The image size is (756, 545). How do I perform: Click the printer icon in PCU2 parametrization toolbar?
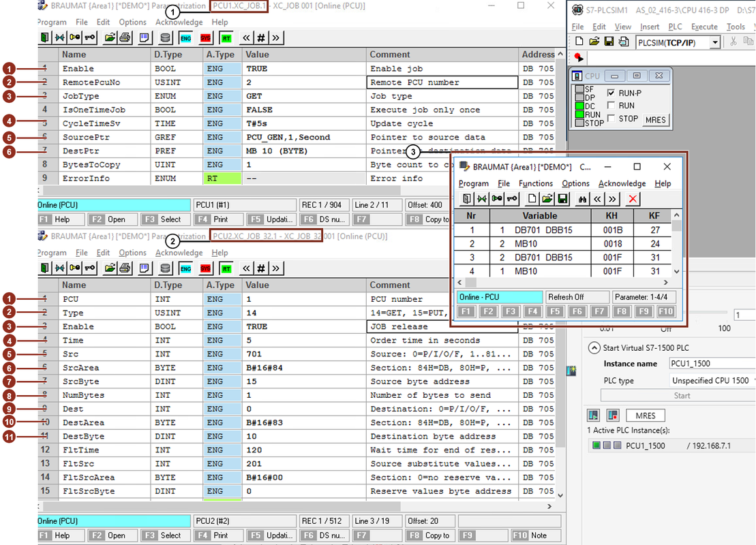pyautogui.click(x=125, y=268)
